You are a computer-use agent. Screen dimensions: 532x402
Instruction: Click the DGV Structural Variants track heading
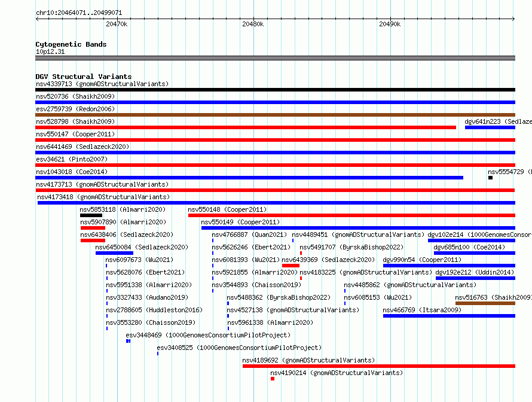pos(84,77)
